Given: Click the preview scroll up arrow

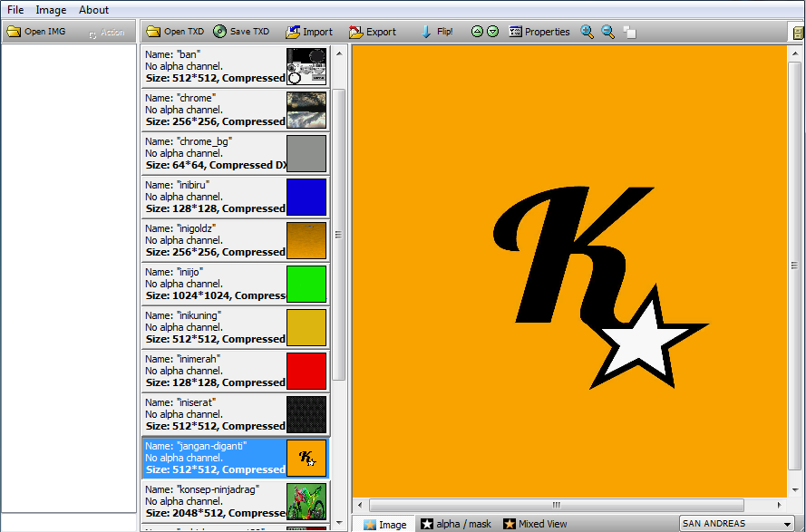Looking at the screenshot, I should (x=795, y=53).
